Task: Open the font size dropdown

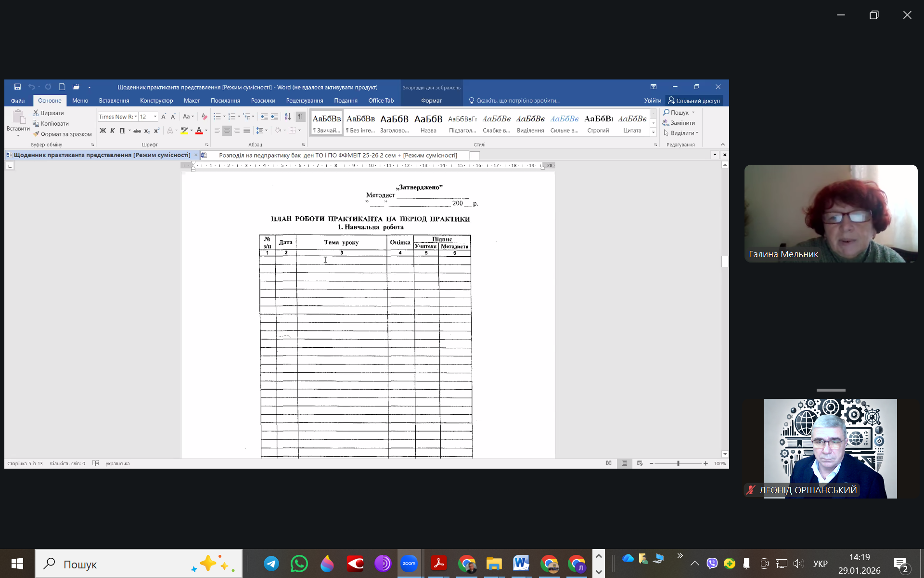Action: tap(155, 117)
